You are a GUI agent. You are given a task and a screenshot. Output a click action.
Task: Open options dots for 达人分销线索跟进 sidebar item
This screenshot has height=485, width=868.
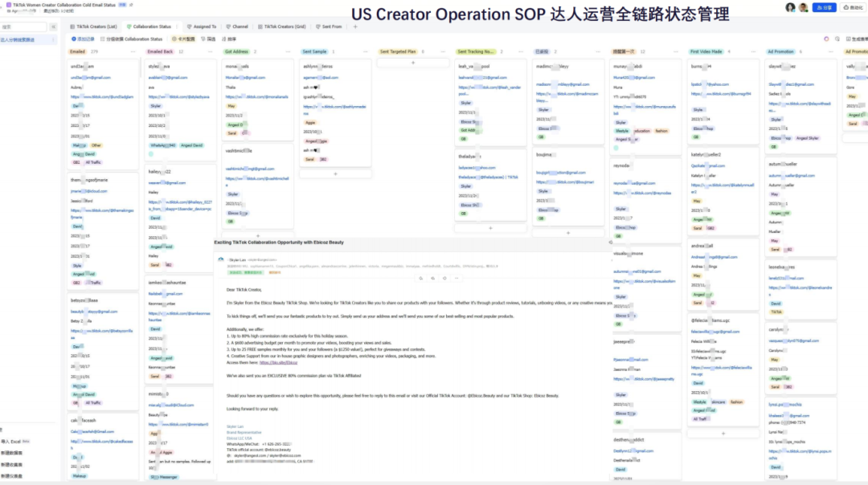tap(53, 40)
